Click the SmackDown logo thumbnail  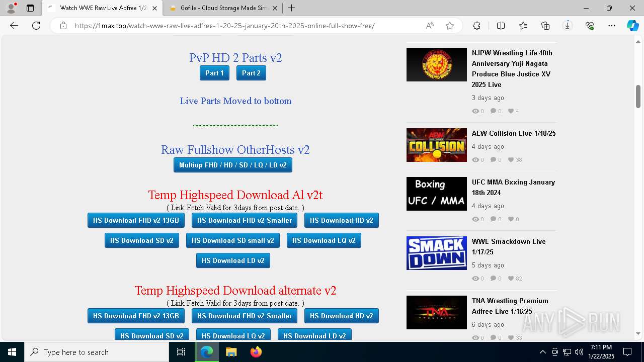coord(437,253)
